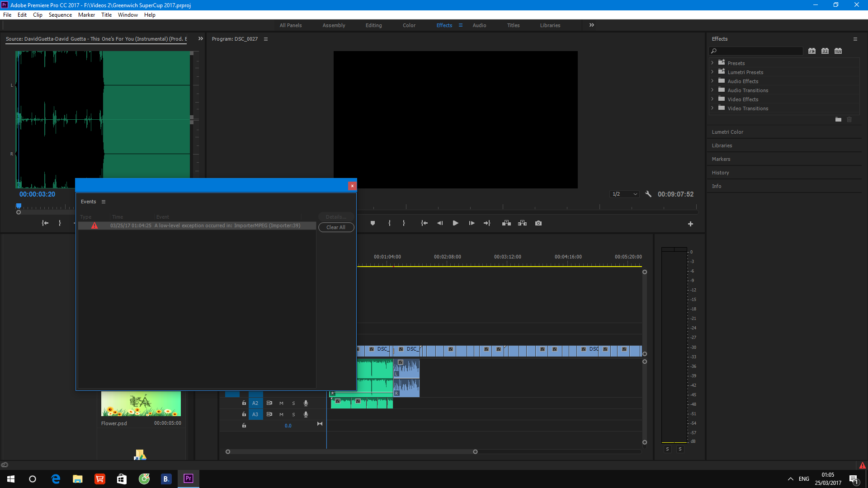Expand the Presets folder in Effects panel
Image resolution: width=868 pixels, height=488 pixels.
coord(713,62)
